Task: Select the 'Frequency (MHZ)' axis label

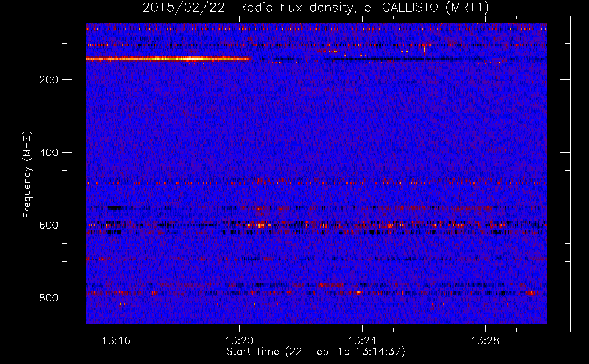Action: click(27, 175)
